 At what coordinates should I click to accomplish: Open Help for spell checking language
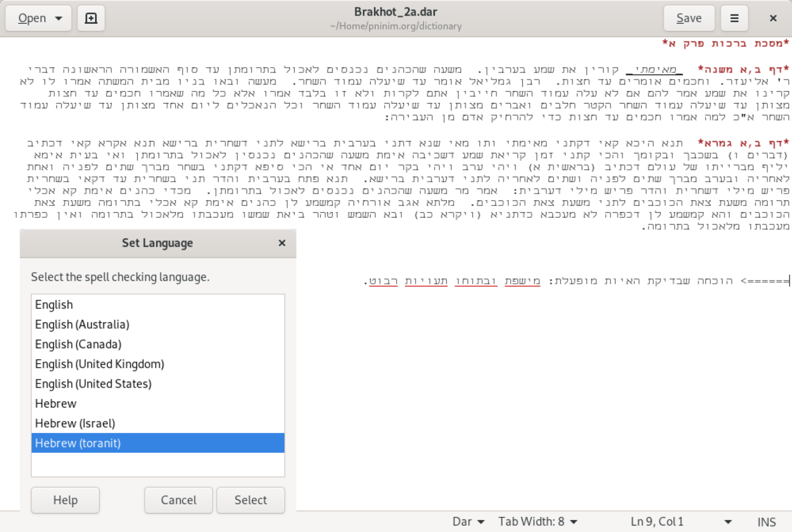coord(65,500)
